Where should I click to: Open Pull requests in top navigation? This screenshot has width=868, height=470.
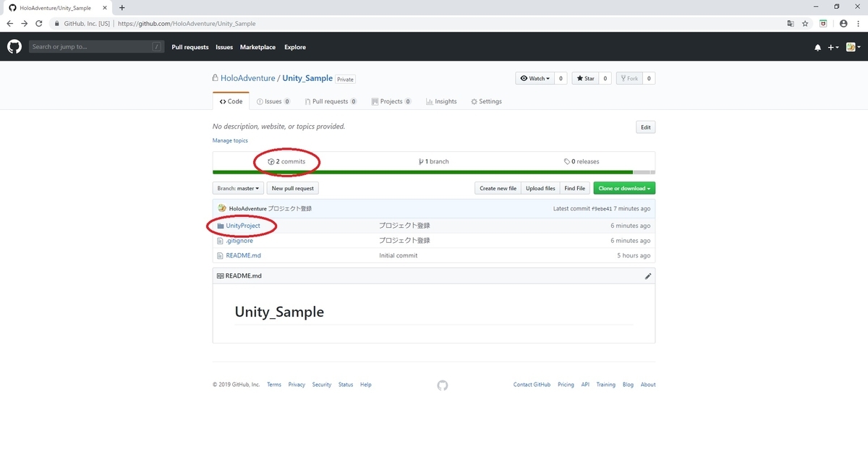point(190,47)
